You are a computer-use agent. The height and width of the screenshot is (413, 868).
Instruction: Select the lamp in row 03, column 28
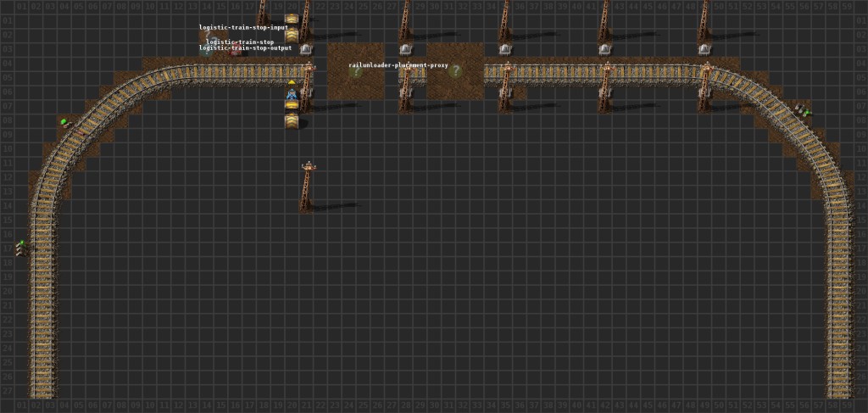pos(405,49)
